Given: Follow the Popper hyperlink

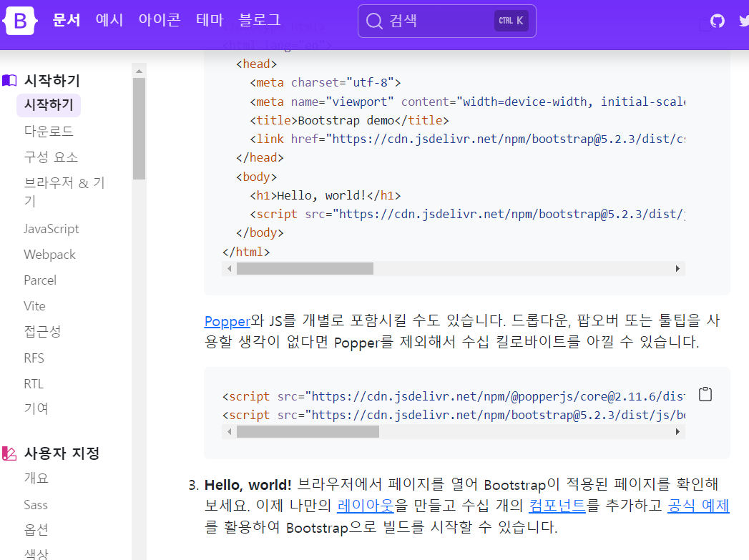Looking at the screenshot, I should [227, 321].
